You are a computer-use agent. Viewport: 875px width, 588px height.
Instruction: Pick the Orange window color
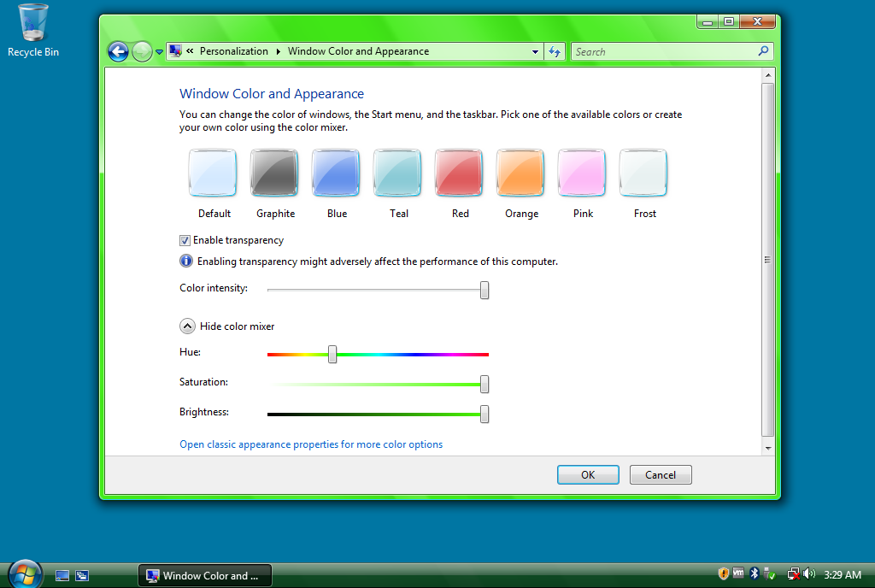tap(520, 173)
